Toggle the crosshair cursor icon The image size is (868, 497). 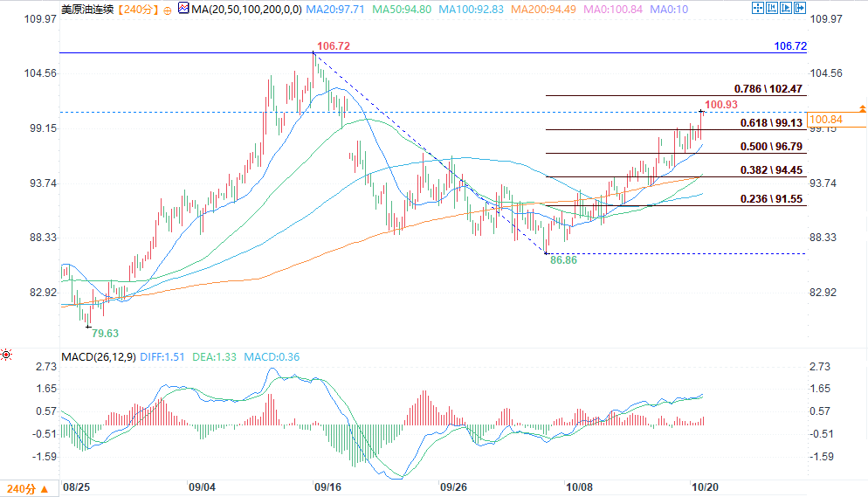tap(758, 8)
